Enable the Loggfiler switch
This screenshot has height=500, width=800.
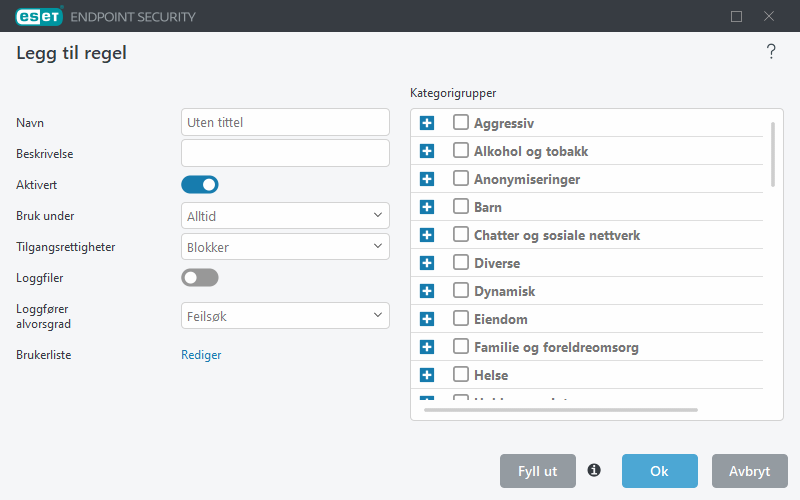pyautogui.click(x=200, y=278)
